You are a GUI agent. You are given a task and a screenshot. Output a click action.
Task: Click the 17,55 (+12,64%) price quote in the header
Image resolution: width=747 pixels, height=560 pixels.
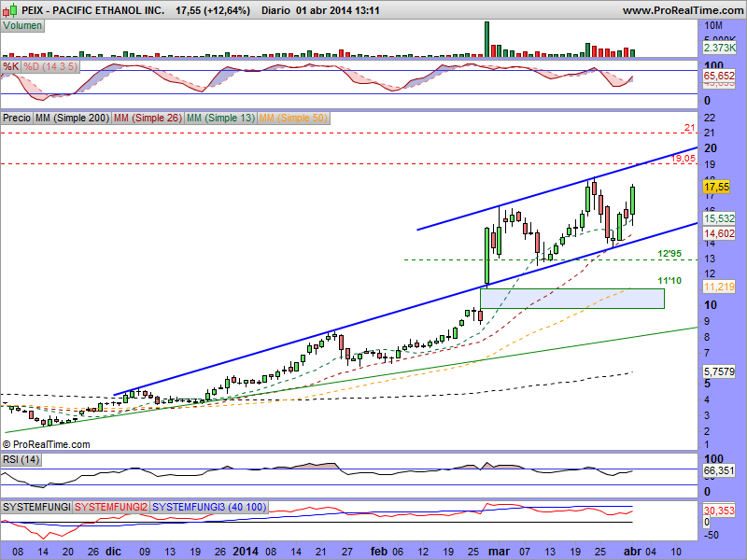point(213,10)
